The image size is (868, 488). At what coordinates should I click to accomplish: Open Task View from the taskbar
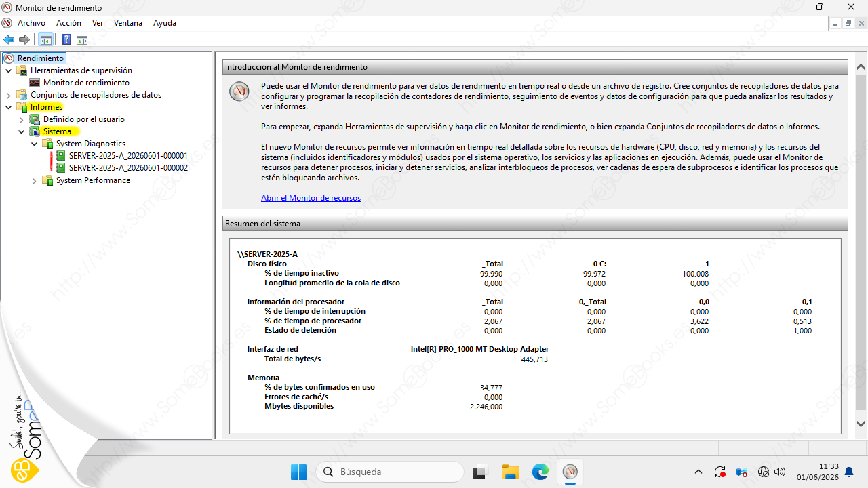tap(480, 472)
